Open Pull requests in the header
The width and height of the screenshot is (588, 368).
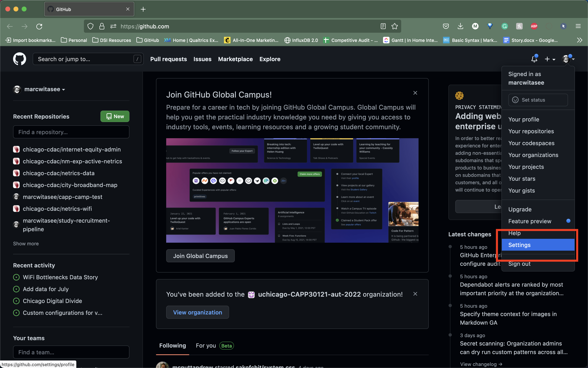168,59
